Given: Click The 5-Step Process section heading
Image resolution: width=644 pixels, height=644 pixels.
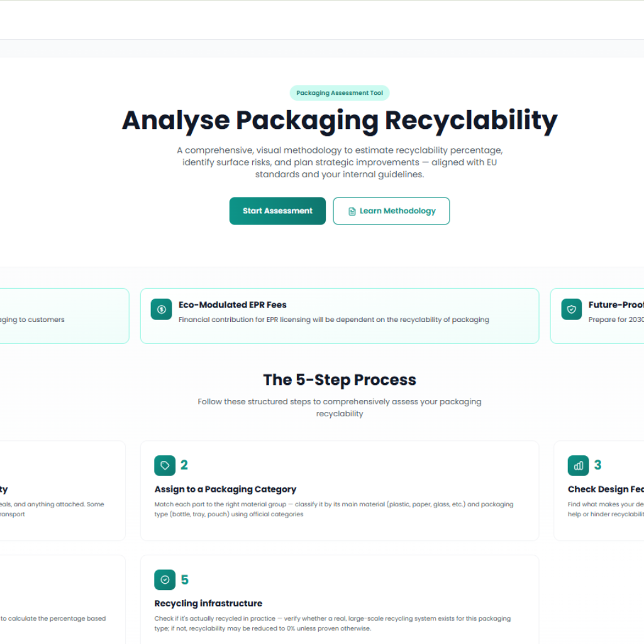Looking at the screenshot, I should coord(340,380).
